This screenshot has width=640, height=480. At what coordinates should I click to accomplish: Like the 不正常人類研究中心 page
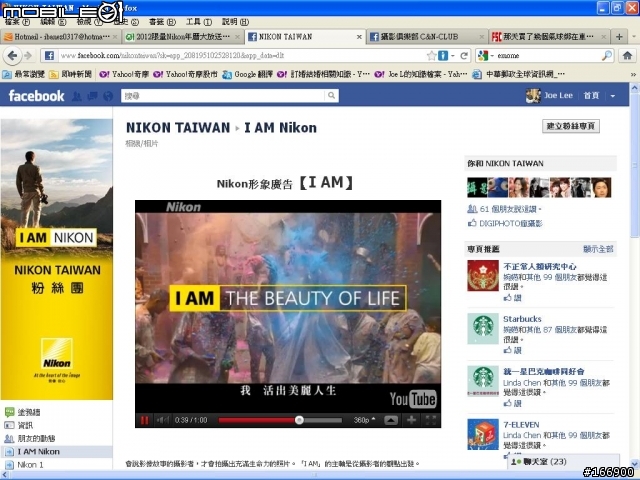pos(513,298)
